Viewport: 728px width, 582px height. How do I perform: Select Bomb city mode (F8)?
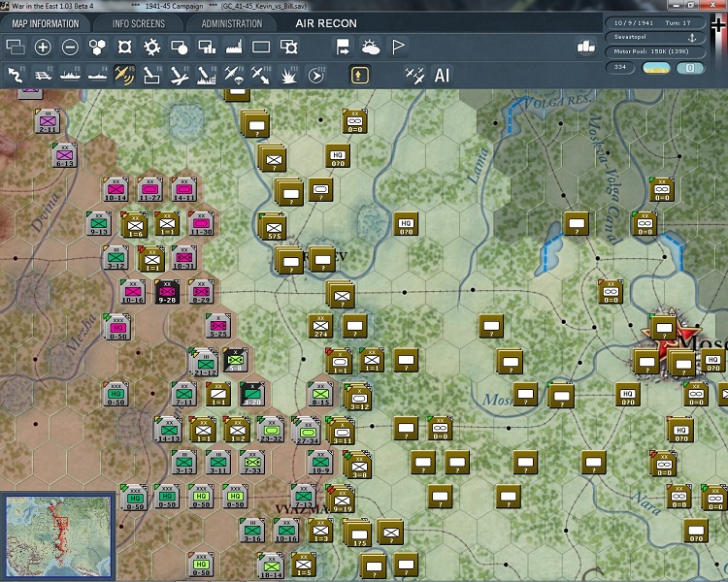tap(207, 76)
